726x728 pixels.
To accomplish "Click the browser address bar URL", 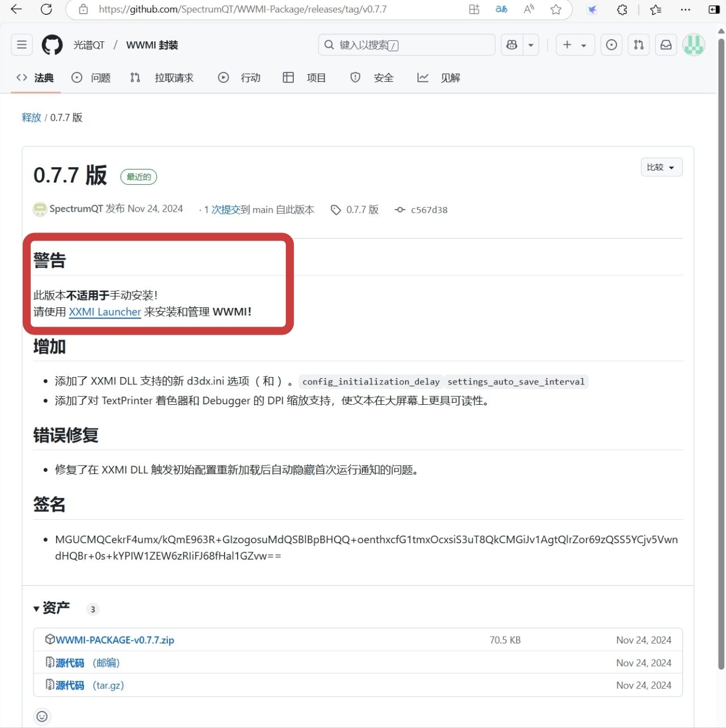I will coord(243,9).
